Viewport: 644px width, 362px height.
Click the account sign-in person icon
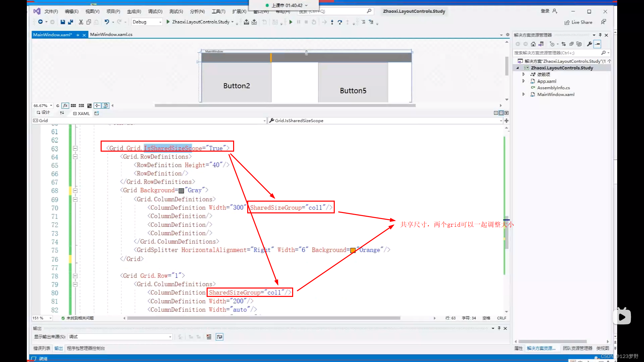[x=555, y=11]
